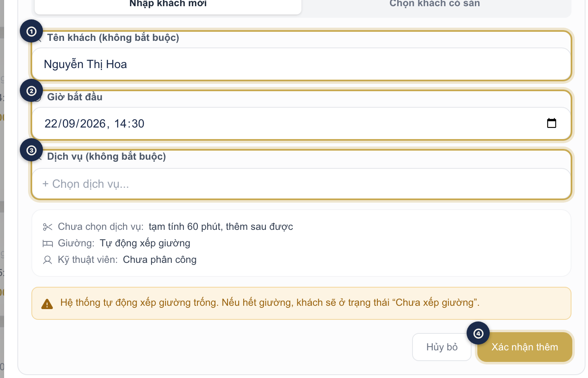This screenshot has width=588, height=378.
Task: Click the Chưa phân công technician value
Action: 160,260
